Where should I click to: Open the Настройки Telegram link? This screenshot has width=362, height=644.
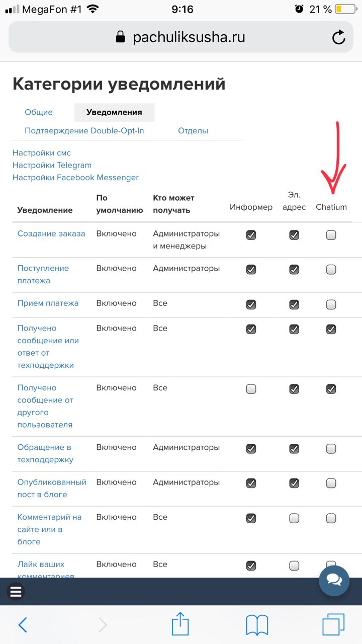click(x=52, y=165)
